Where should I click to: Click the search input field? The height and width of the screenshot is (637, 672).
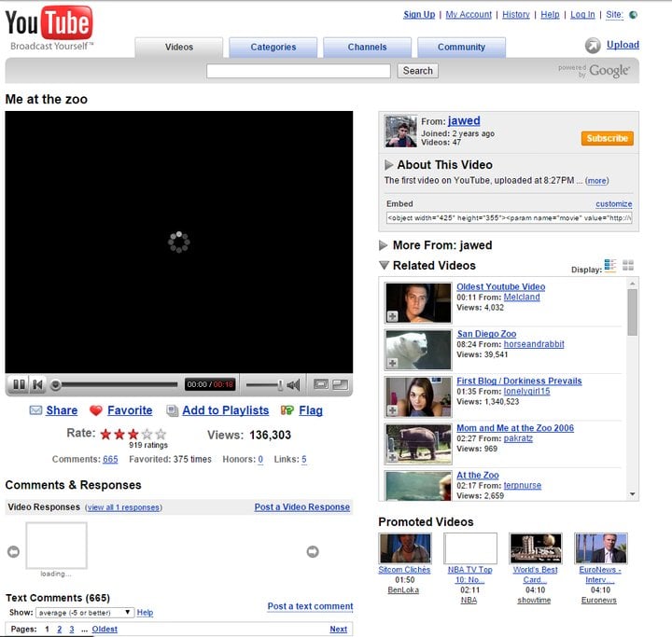tap(299, 71)
